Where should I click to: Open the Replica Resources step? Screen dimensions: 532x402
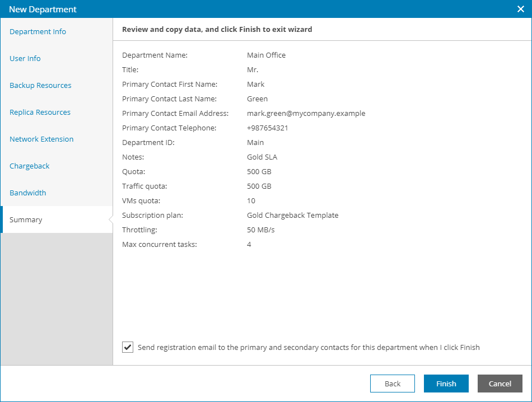point(40,113)
